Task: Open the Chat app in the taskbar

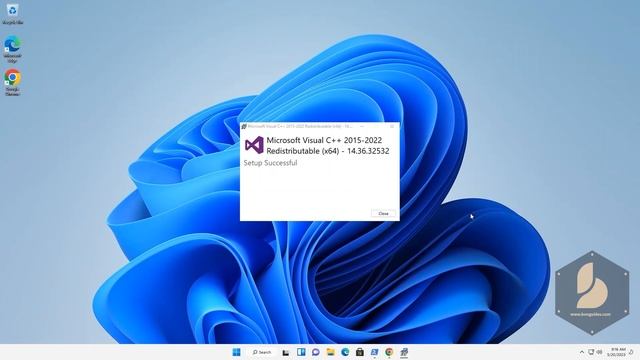Action: pos(316,352)
